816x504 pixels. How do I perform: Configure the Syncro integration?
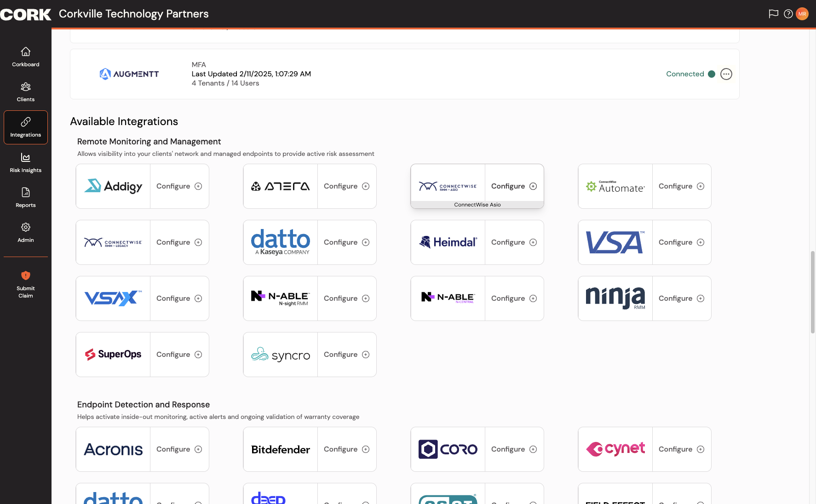(347, 355)
